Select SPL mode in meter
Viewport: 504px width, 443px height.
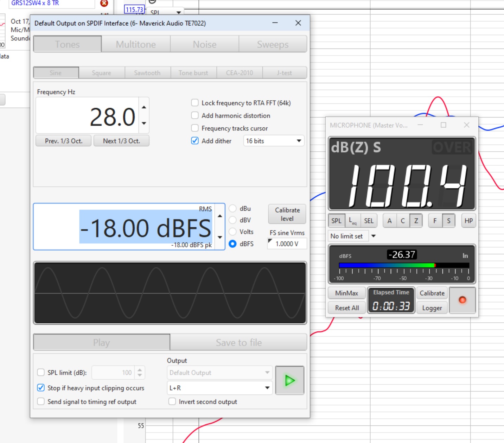(x=336, y=221)
